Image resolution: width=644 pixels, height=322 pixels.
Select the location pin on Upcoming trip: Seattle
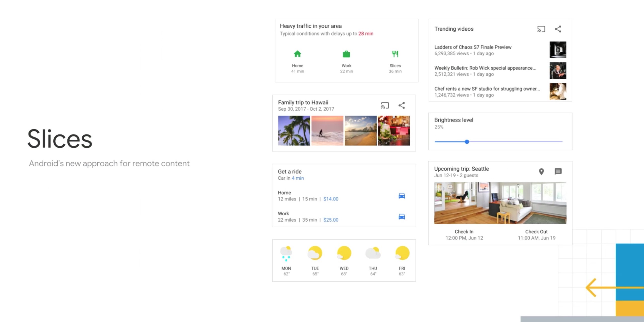click(541, 172)
